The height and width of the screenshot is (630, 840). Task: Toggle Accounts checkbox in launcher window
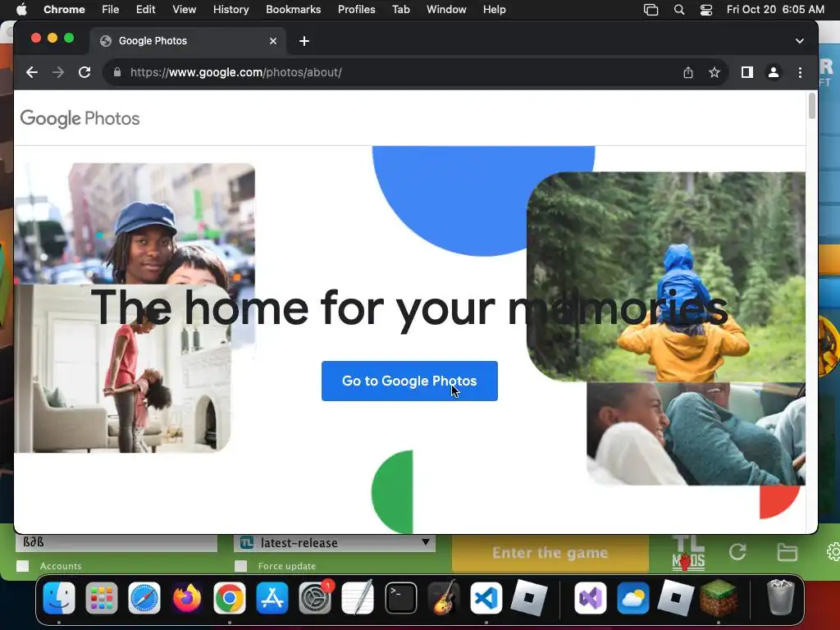(22, 566)
